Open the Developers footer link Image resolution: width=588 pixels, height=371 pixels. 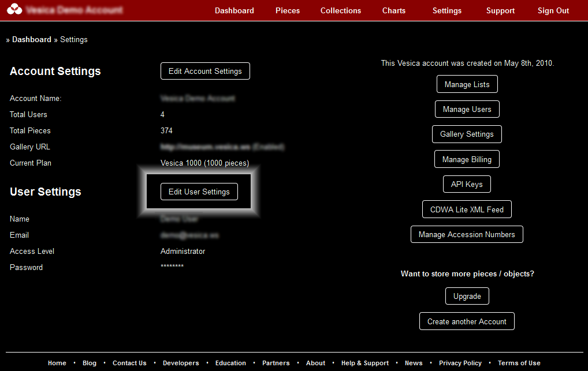[181, 363]
